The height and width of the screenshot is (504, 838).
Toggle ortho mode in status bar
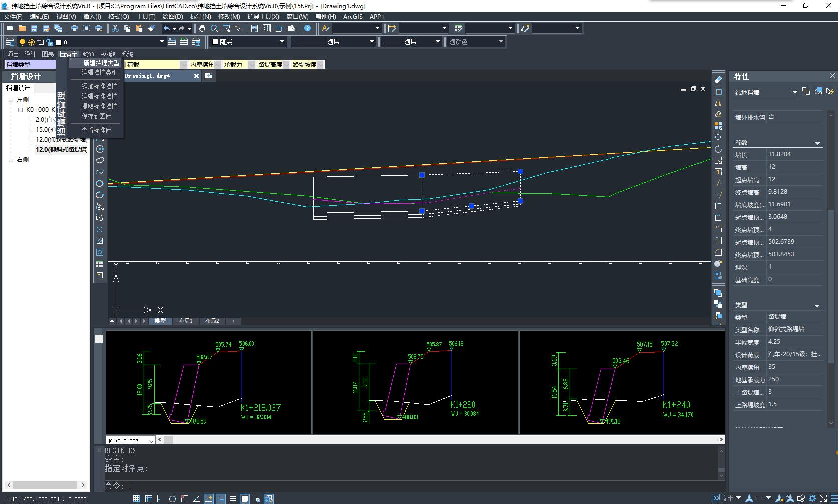[160, 498]
